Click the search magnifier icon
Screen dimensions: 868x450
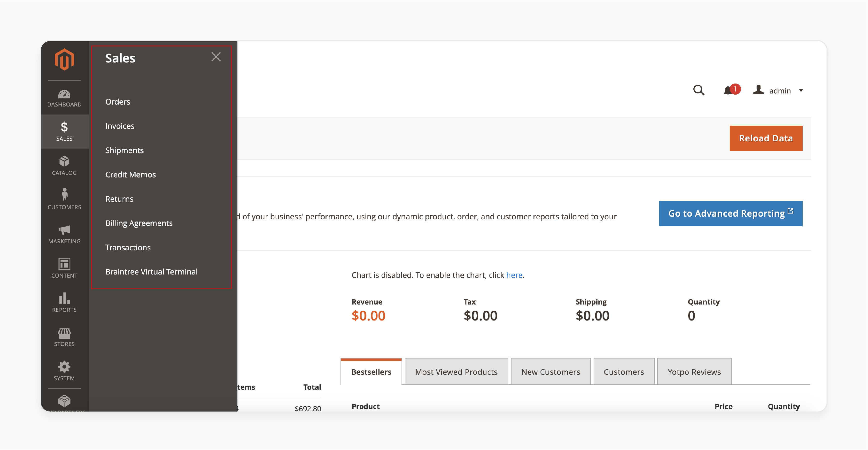click(698, 90)
